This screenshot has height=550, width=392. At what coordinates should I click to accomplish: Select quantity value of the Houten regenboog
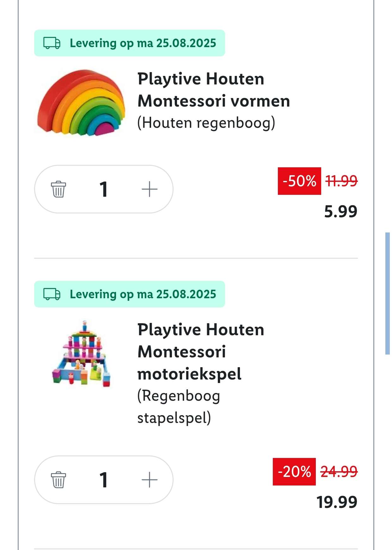(103, 189)
